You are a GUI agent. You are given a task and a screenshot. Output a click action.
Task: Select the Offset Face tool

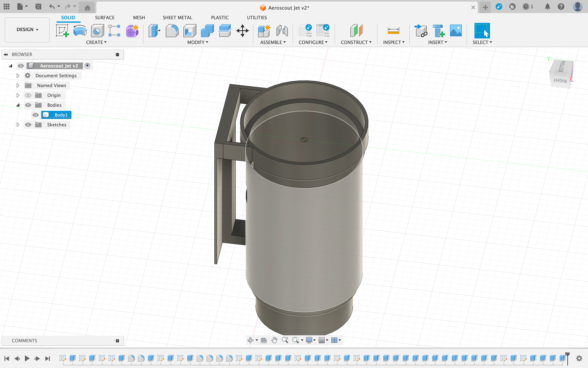point(225,31)
